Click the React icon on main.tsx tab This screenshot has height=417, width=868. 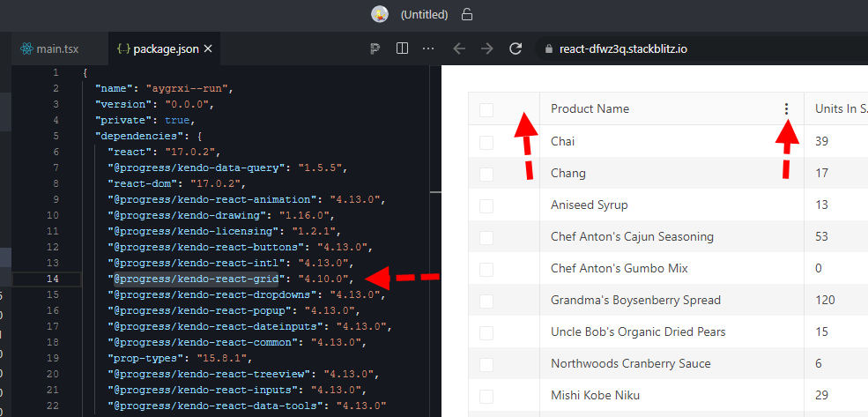pos(26,48)
